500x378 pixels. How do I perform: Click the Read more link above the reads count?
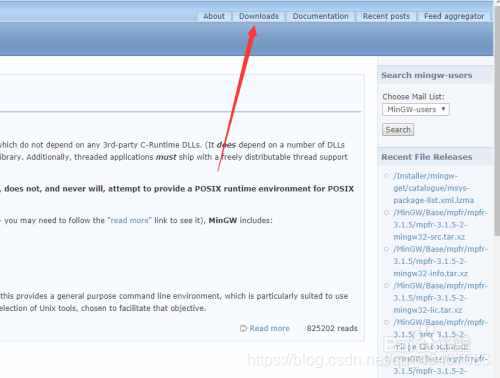point(270,328)
